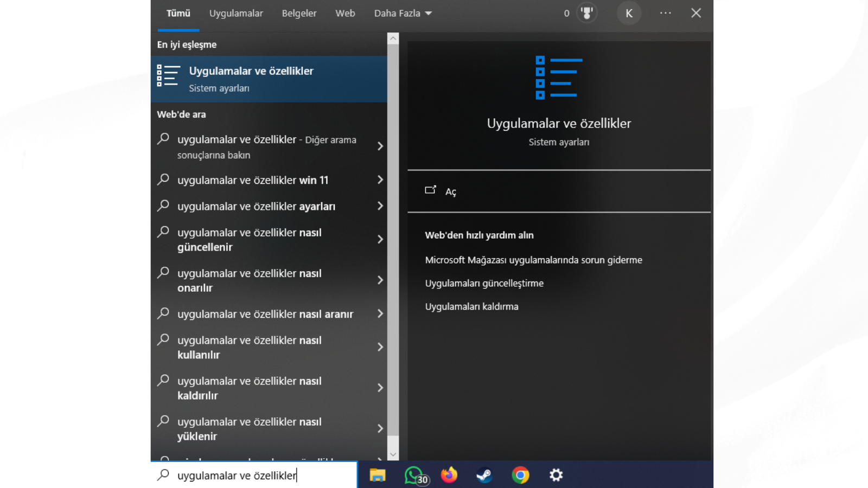Open the K user account avatar

point(629,14)
